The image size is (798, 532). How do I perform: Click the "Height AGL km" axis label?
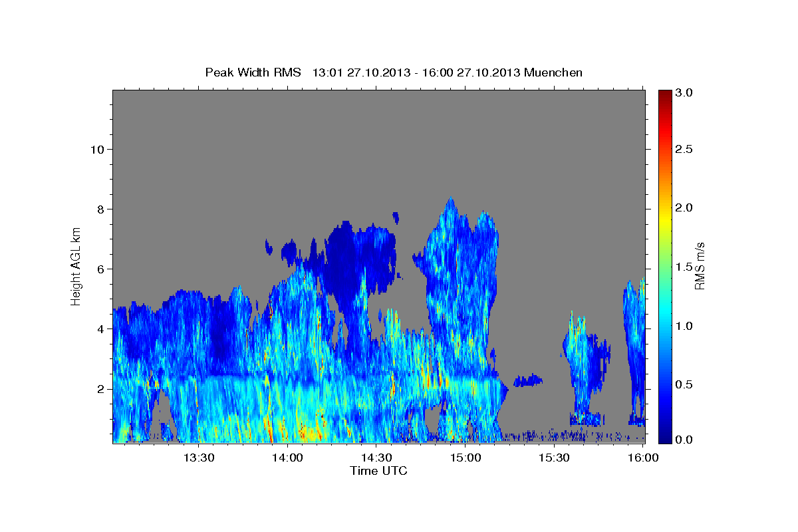pos(76,266)
